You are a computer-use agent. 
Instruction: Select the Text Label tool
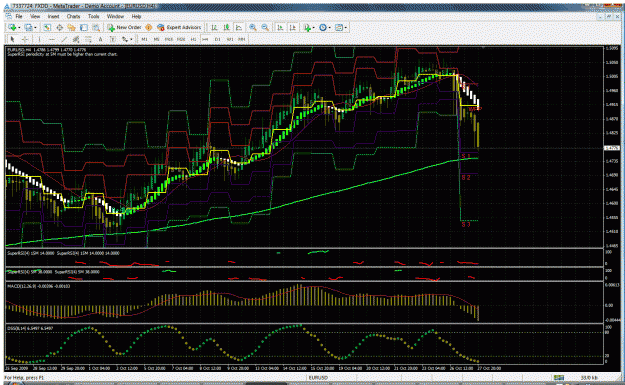(x=113, y=39)
